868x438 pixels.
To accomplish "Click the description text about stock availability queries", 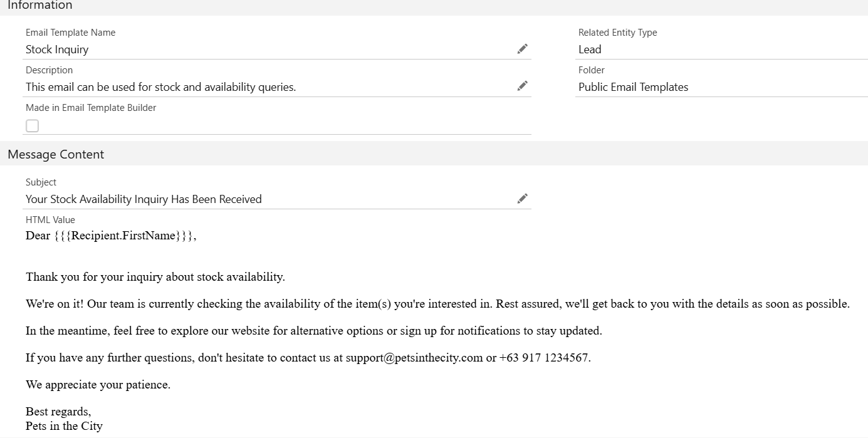I will [x=160, y=87].
